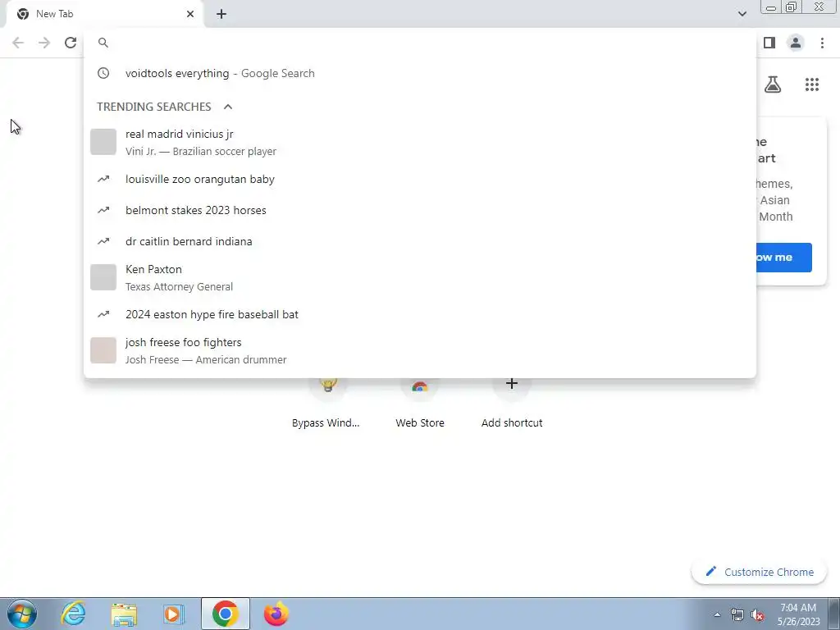
Task: Open the side panel icon
Action: click(x=769, y=43)
